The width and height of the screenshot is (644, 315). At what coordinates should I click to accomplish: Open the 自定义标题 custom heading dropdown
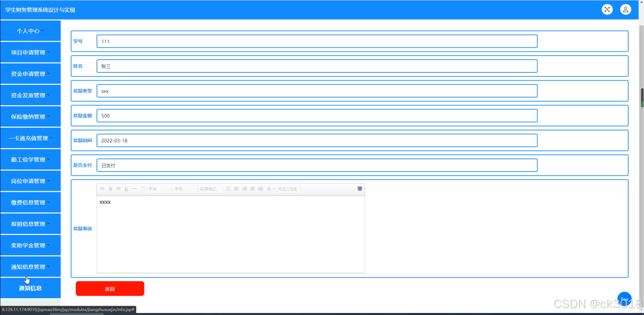pyautogui.click(x=289, y=189)
